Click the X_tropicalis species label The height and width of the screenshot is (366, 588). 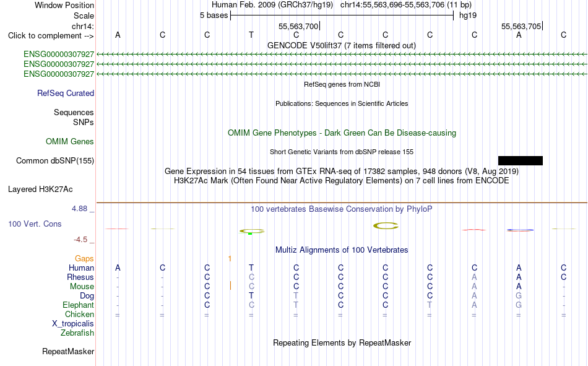pyautogui.click(x=73, y=324)
